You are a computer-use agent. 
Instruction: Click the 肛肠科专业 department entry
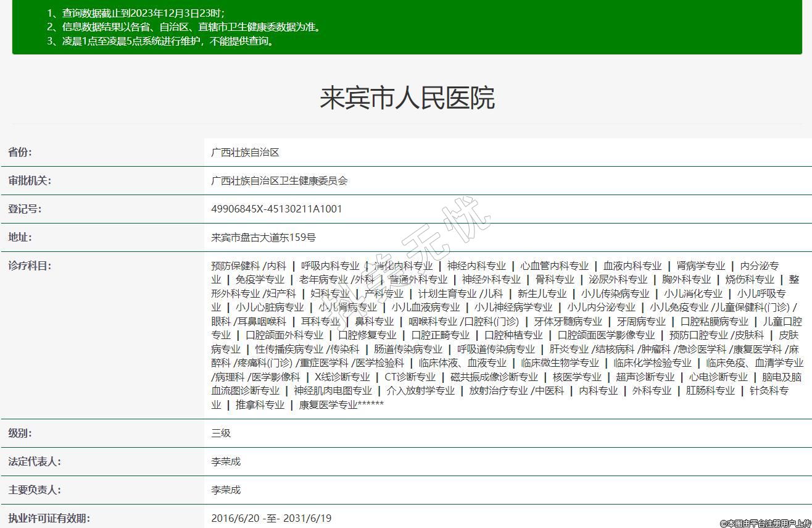[x=710, y=390]
